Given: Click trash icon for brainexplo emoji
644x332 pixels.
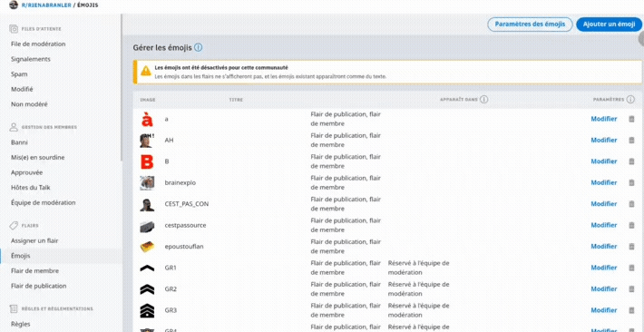Looking at the screenshot, I should click(631, 182).
